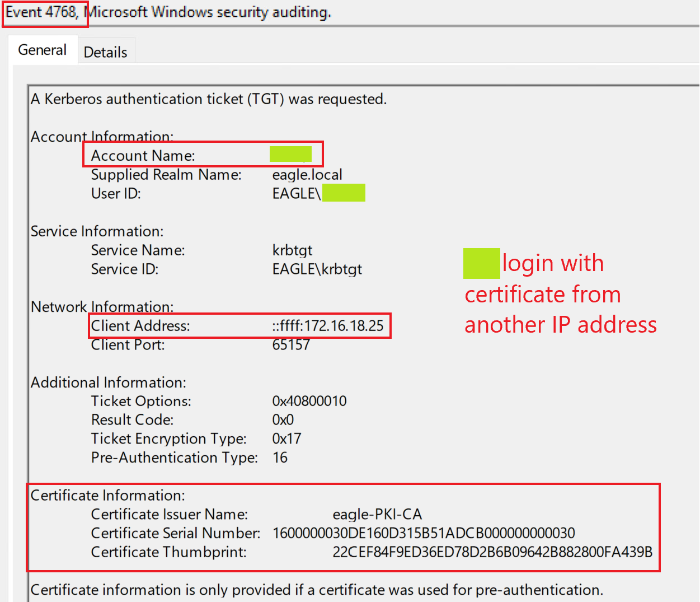The width and height of the screenshot is (700, 602).
Task: Click the Kerberos TGT requested description line
Action: 208,99
